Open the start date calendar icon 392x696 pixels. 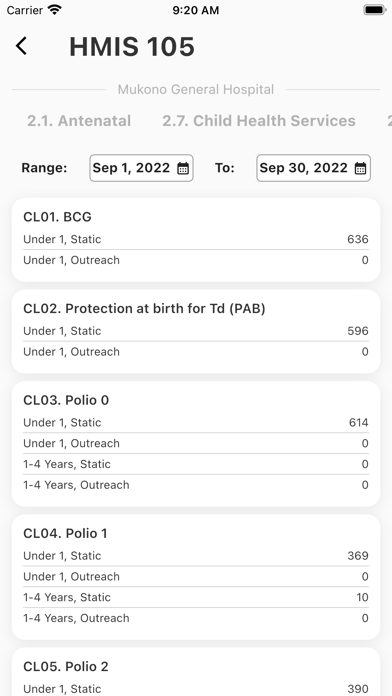point(183,168)
